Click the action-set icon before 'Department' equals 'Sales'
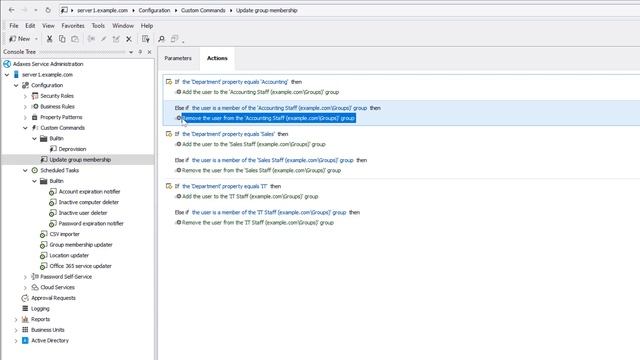This screenshot has width=640, height=360. pos(169,134)
